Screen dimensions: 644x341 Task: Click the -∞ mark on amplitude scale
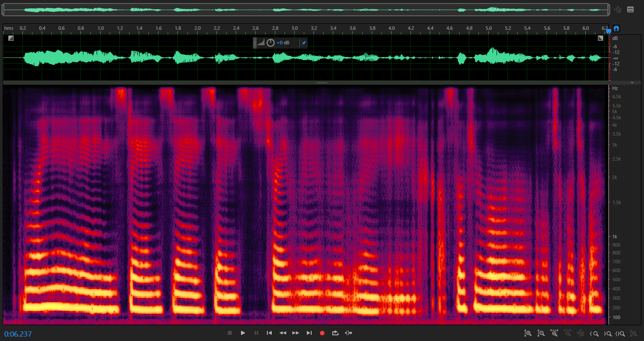(616, 58)
